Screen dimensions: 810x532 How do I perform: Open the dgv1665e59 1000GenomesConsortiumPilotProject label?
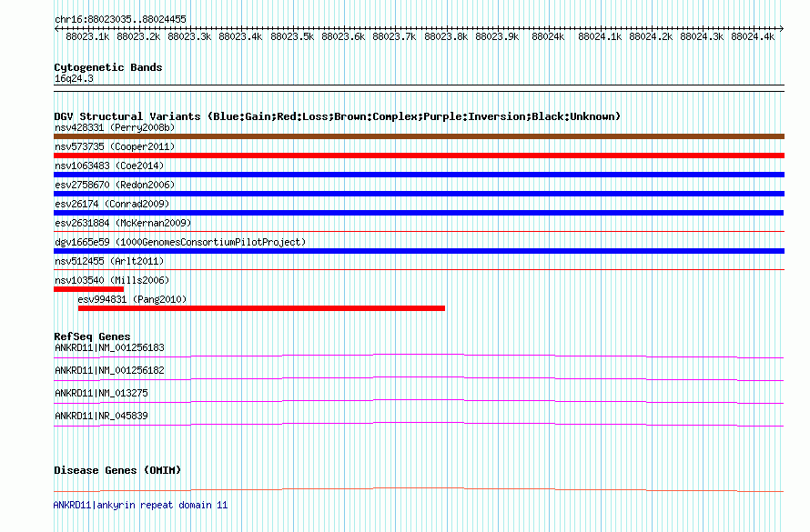coord(180,243)
